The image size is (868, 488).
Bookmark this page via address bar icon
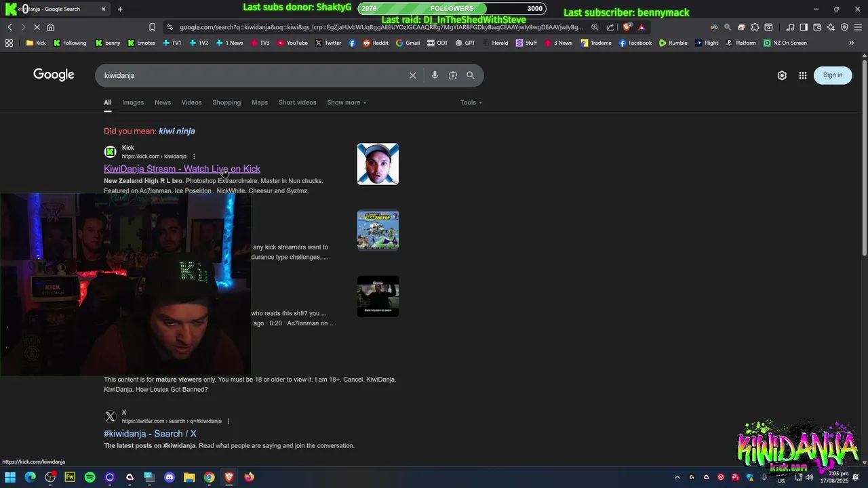pyautogui.click(x=152, y=27)
